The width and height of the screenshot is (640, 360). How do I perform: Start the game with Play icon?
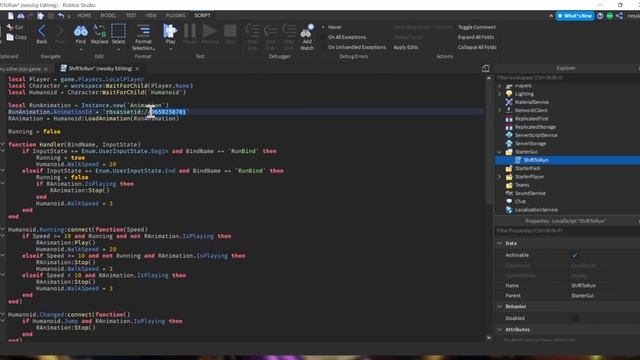170,31
